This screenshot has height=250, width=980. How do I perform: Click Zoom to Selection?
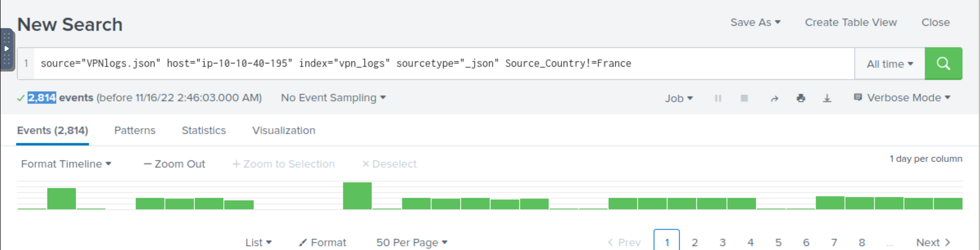tap(284, 164)
